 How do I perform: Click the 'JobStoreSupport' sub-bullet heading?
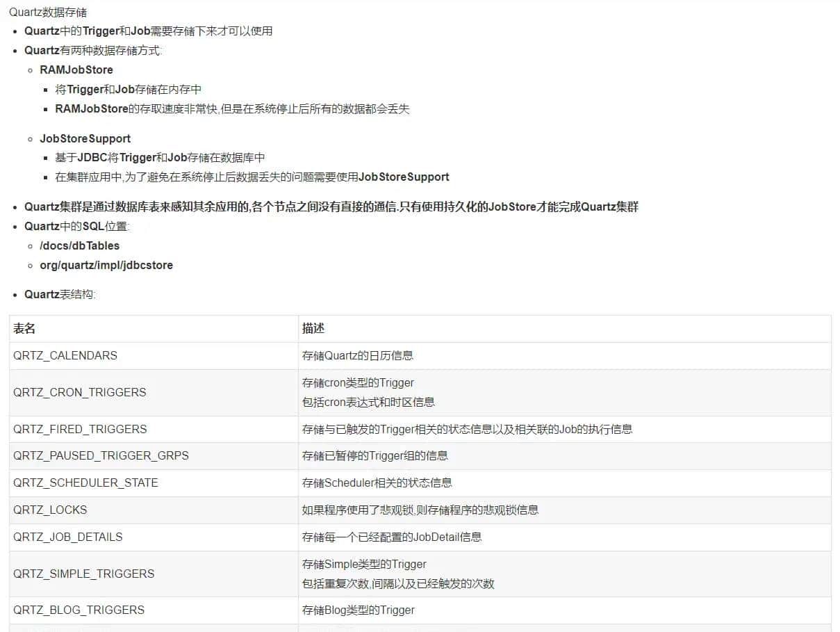pos(85,138)
